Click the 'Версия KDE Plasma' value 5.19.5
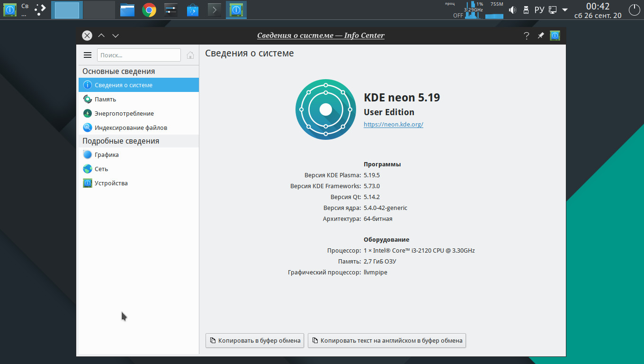The image size is (644, 364). click(x=372, y=175)
